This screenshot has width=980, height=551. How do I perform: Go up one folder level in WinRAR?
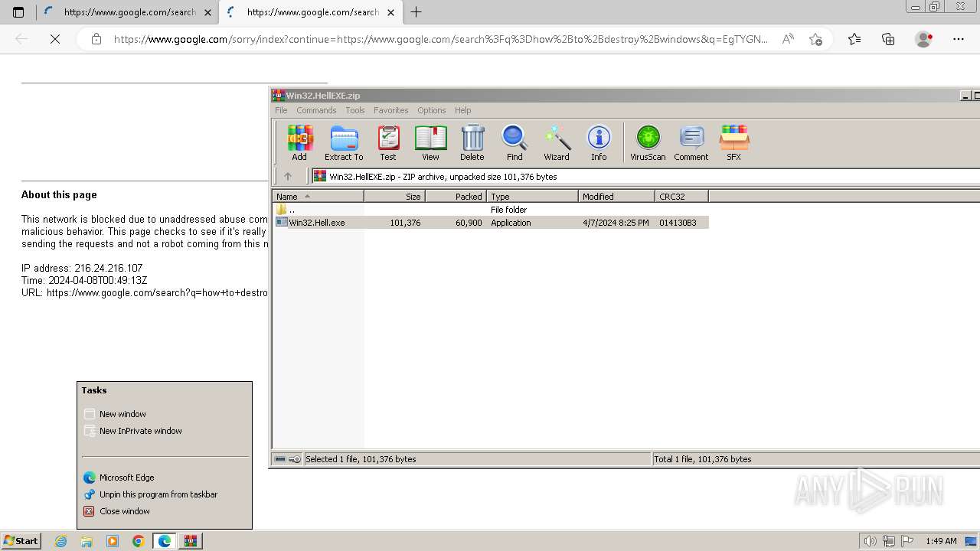point(288,176)
